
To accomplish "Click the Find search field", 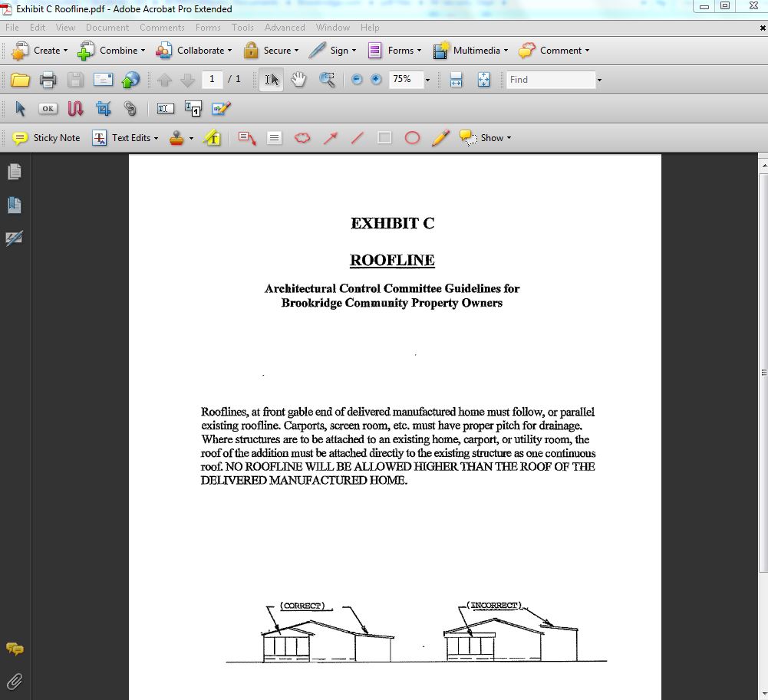I will (551, 79).
